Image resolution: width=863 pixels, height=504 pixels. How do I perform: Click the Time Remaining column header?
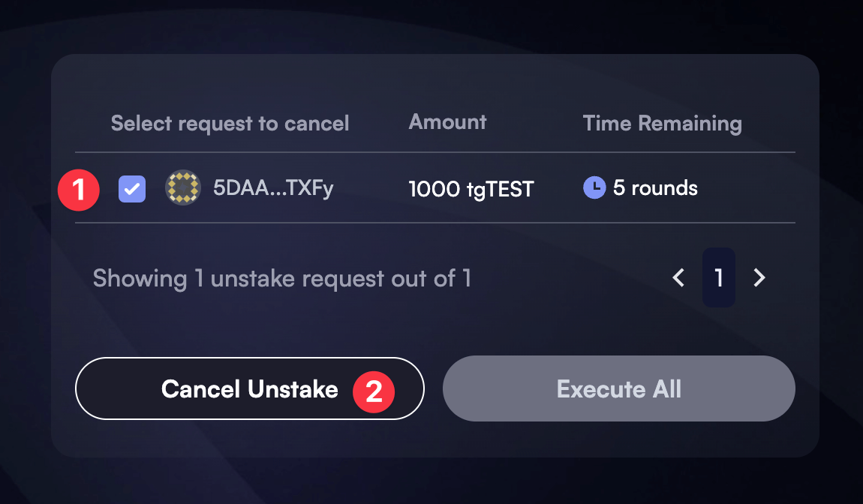[663, 123]
